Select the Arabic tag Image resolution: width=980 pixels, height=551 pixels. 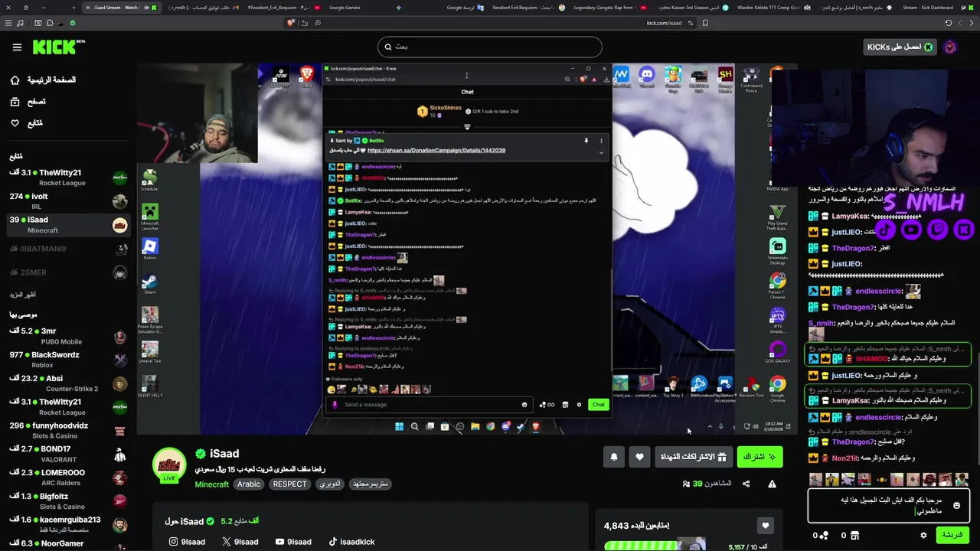click(x=249, y=484)
